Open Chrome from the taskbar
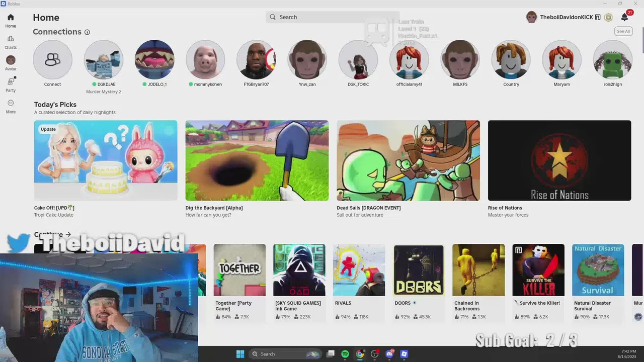 pos(360,354)
